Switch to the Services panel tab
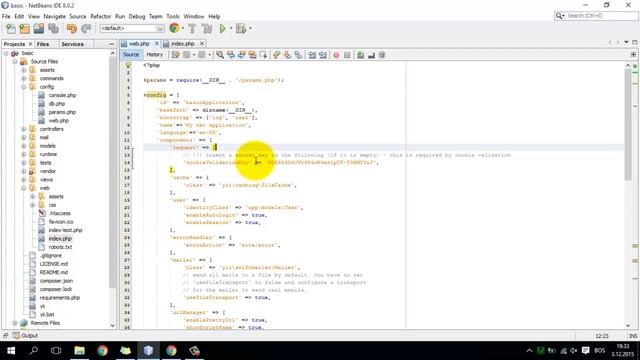This screenshot has width=640, height=360. (x=72, y=44)
